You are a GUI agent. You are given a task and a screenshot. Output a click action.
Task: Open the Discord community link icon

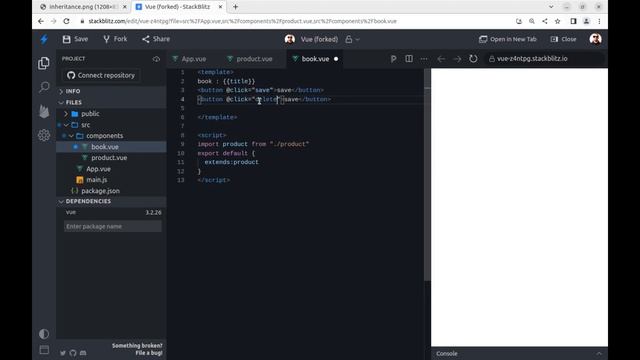[83, 353]
